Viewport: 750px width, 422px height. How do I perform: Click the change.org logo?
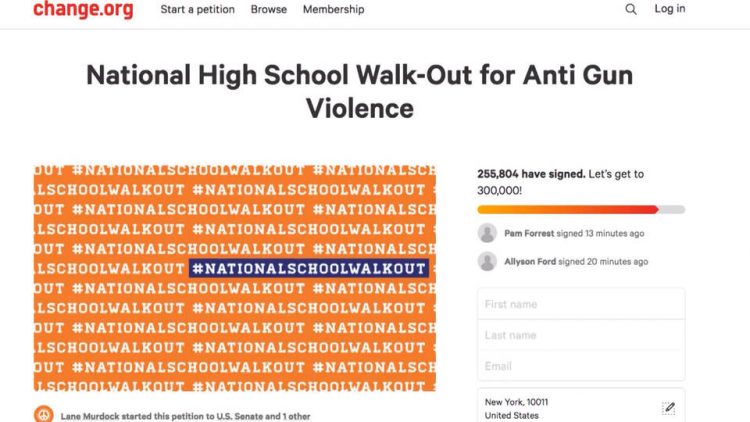79,9
